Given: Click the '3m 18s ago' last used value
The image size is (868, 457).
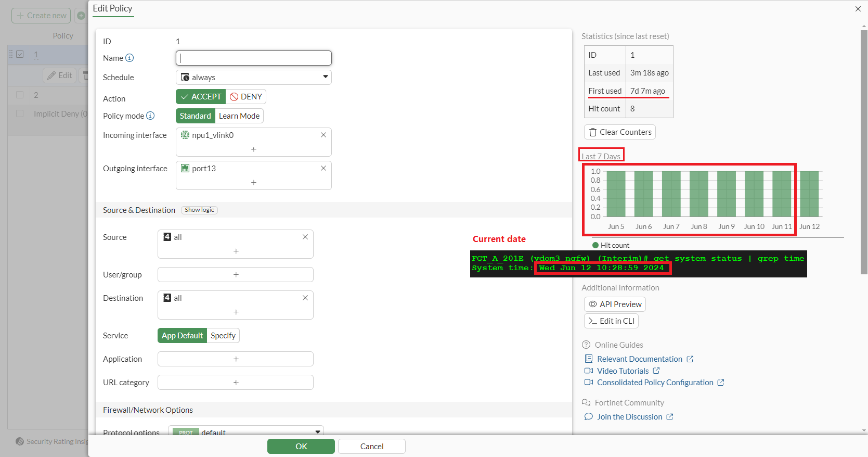Looking at the screenshot, I should (650, 73).
